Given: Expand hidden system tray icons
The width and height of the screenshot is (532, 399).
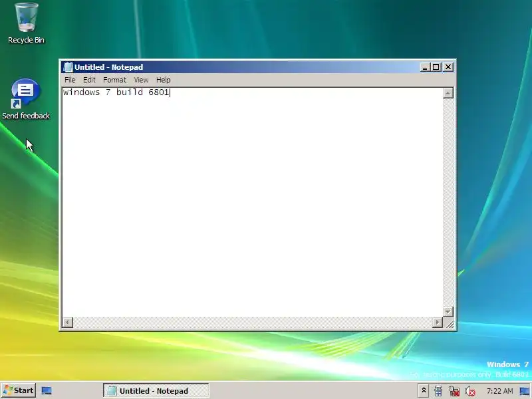Looking at the screenshot, I should click(424, 390).
